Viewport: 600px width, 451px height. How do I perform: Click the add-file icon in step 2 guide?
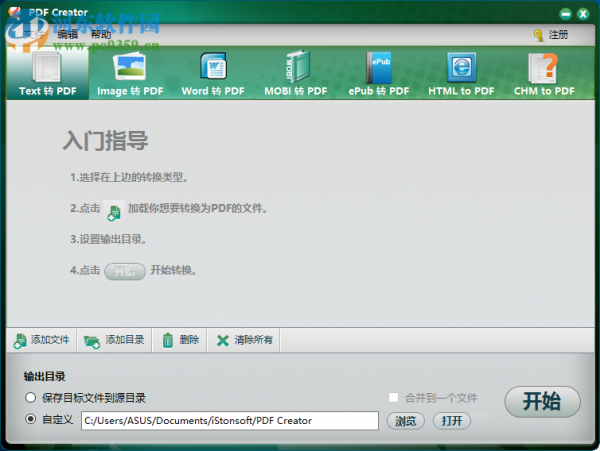pyautogui.click(x=114, y=211)
